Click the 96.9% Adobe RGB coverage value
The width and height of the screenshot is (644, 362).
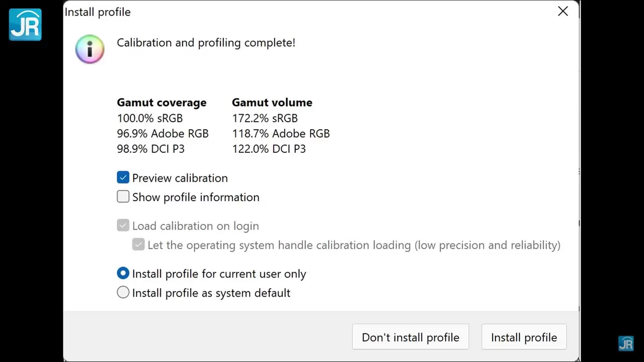163,134
